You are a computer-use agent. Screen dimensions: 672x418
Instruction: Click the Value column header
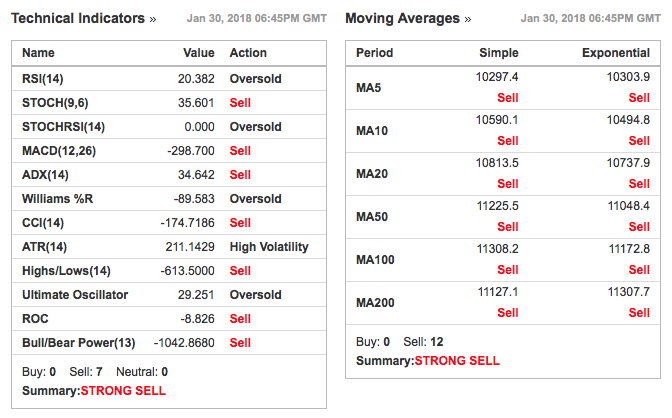[199, 53]
